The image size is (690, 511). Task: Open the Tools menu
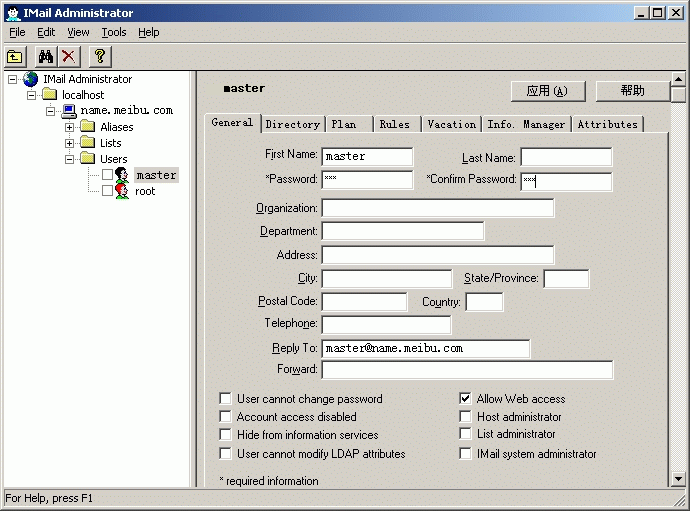point(114,32)
